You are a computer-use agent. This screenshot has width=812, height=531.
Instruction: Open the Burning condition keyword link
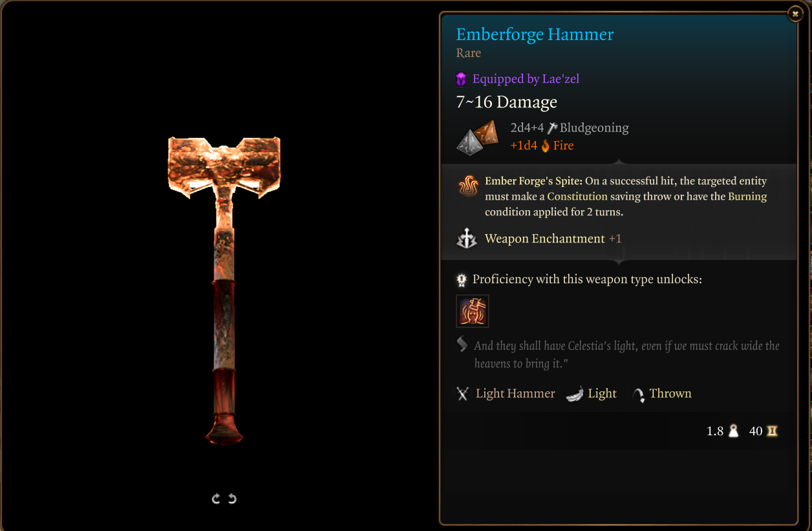[747, 196]
